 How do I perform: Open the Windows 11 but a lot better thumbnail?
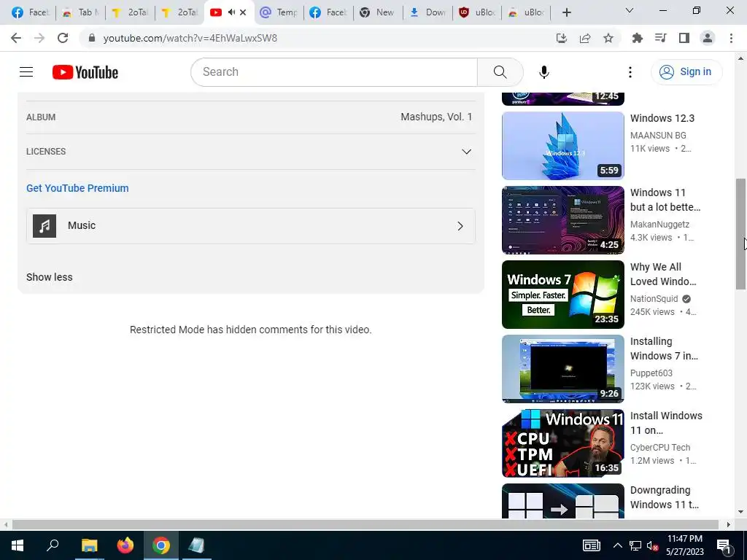[x=562, y=220]
